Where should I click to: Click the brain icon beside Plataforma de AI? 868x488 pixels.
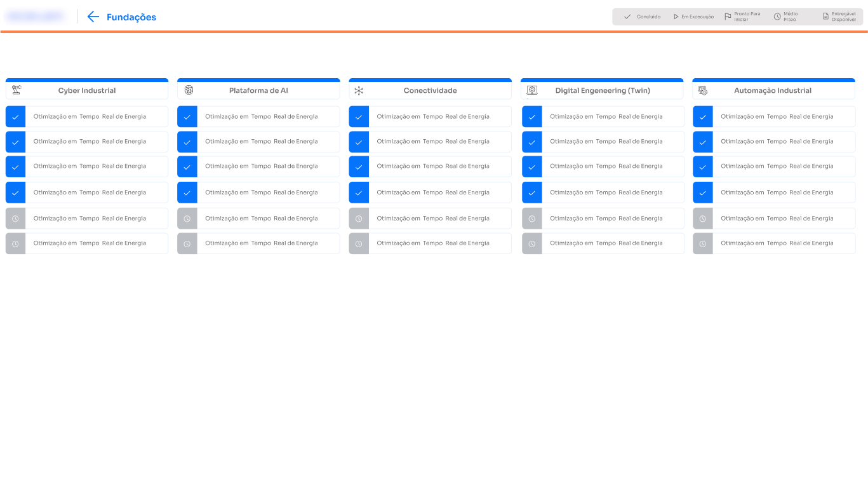[x=188, y=90]
